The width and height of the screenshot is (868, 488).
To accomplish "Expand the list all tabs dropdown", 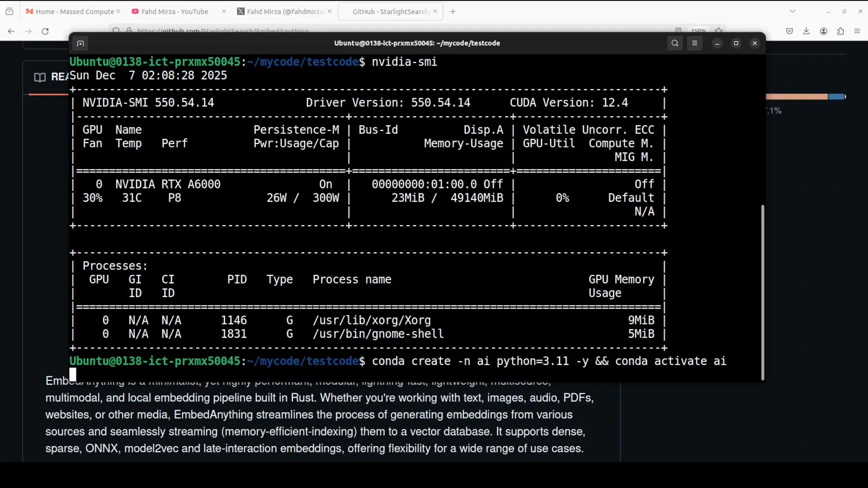I will 792,11.
